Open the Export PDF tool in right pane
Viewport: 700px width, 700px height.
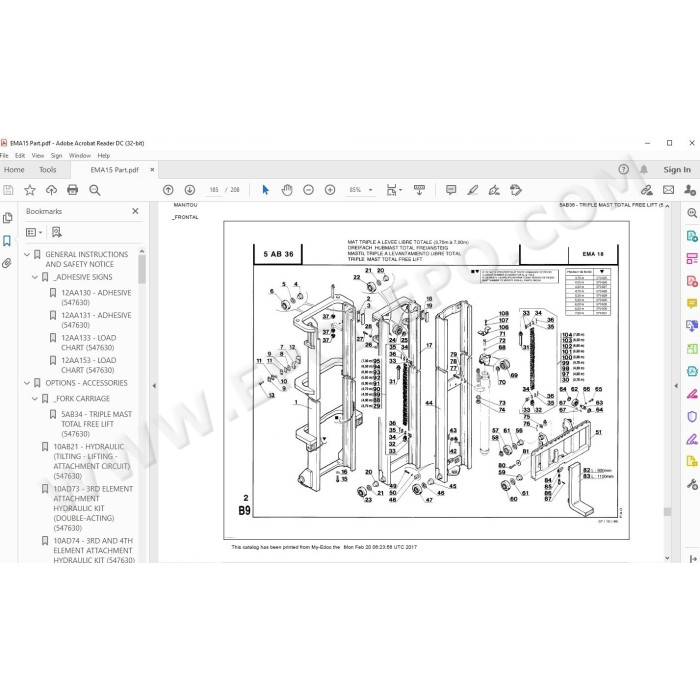692,236
